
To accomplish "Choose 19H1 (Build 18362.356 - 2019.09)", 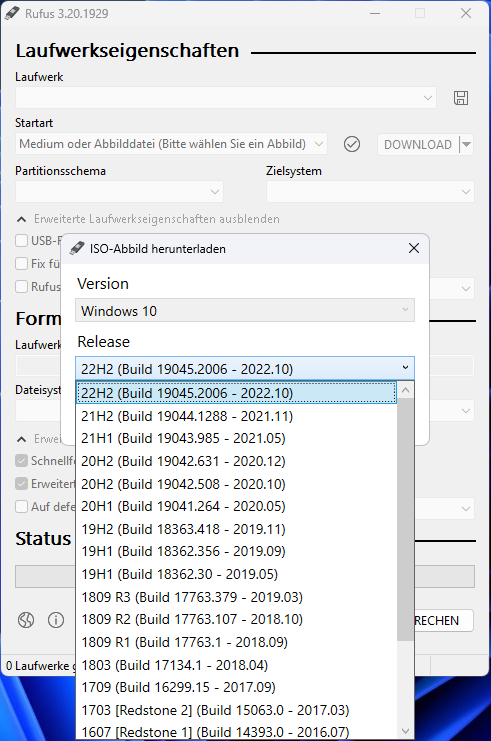I will tap(236, 551).
